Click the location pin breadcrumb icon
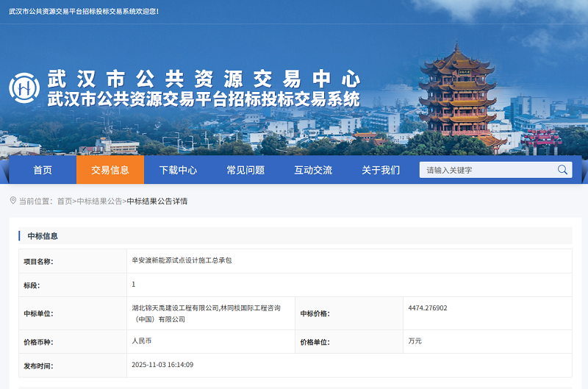The width and height of the screenshot is (588, 389). click(12, 201)
